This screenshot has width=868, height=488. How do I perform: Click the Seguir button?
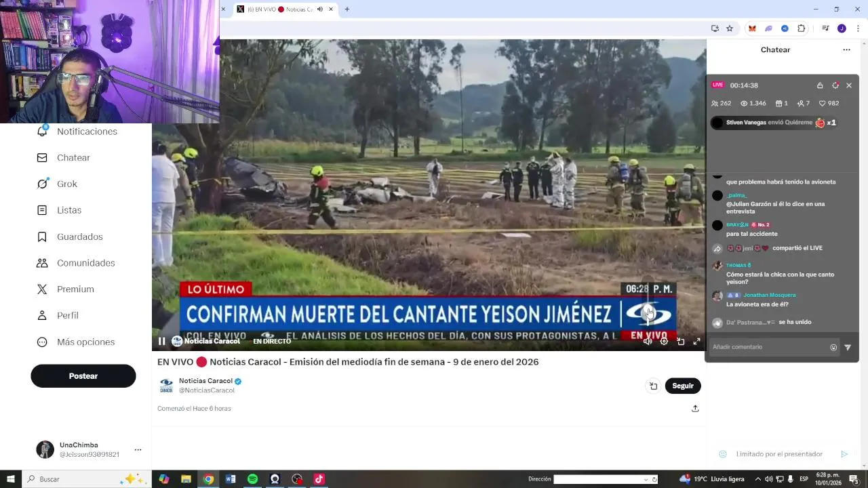(683, 386)
